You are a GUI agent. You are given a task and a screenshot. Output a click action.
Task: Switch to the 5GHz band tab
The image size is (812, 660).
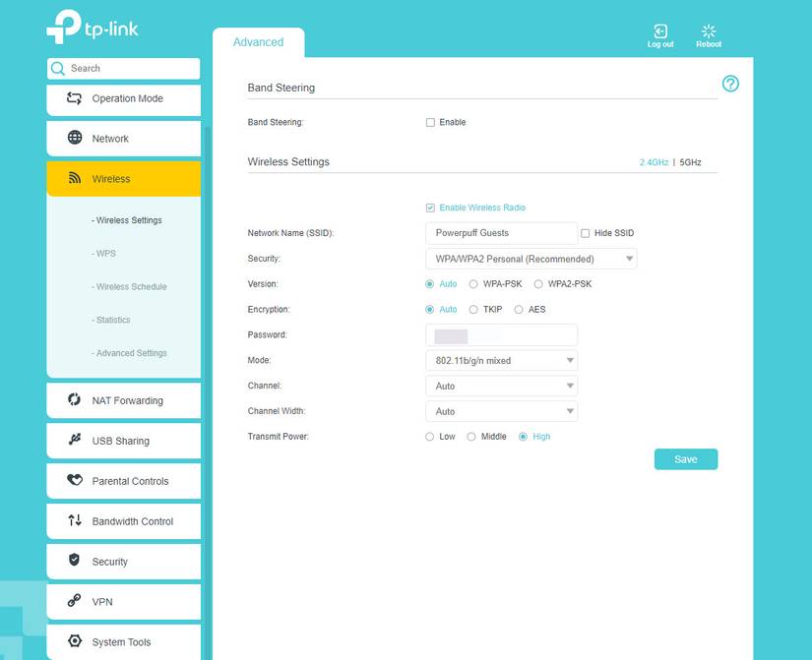[x=692, y=161]
